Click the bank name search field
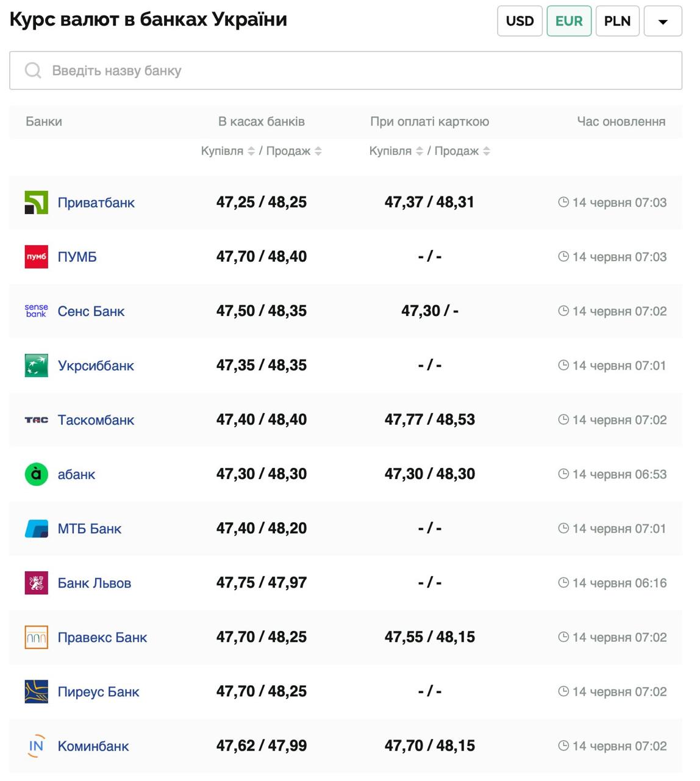The width and height of the screenshot is (700, 781). coord(345,71)
